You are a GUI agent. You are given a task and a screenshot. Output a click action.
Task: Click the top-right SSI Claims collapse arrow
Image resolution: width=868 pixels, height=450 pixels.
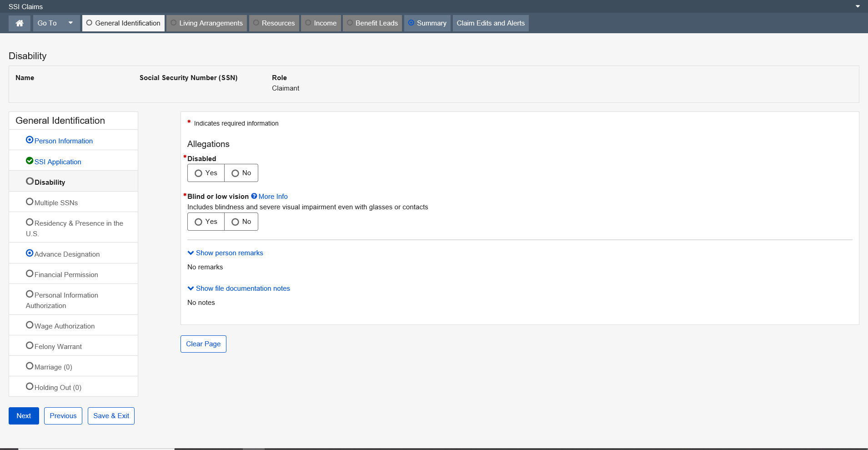[858, 6]
